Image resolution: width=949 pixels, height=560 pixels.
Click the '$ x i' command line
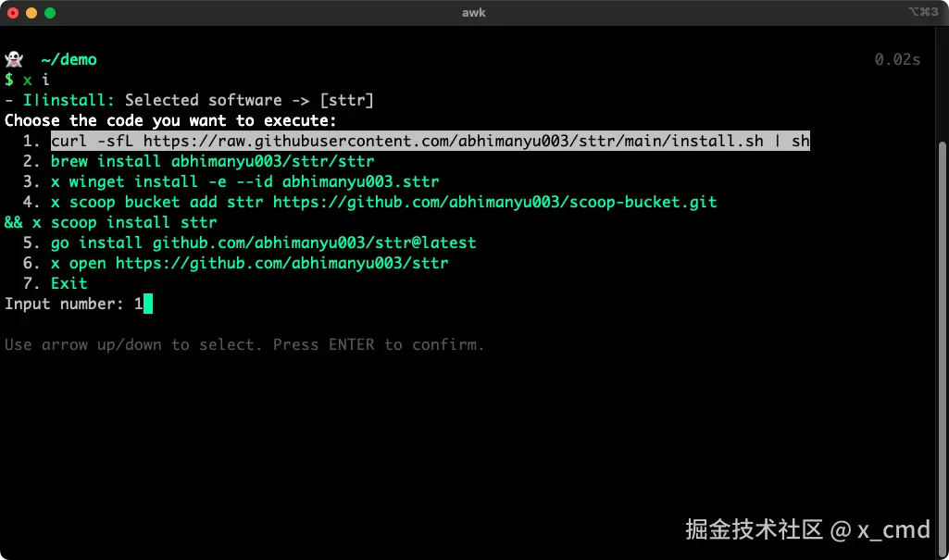coord(27,80)
